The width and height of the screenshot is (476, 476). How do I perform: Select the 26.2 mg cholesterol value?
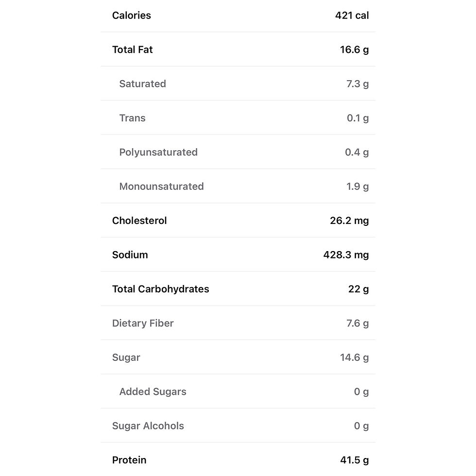[349, 221]
